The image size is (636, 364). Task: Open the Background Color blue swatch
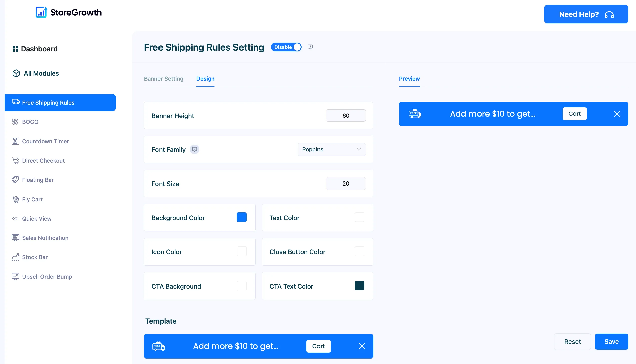[242, 217]
